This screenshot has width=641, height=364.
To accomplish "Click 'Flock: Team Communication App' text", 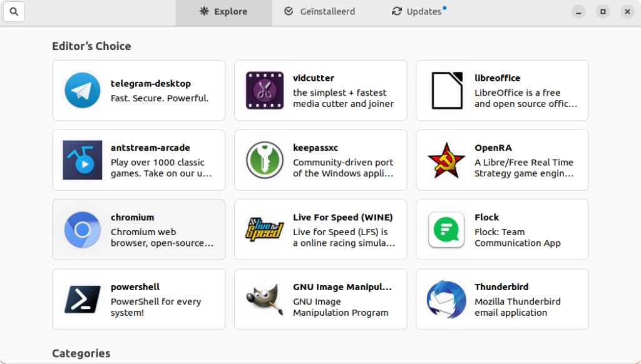I will tap(518, 238).
